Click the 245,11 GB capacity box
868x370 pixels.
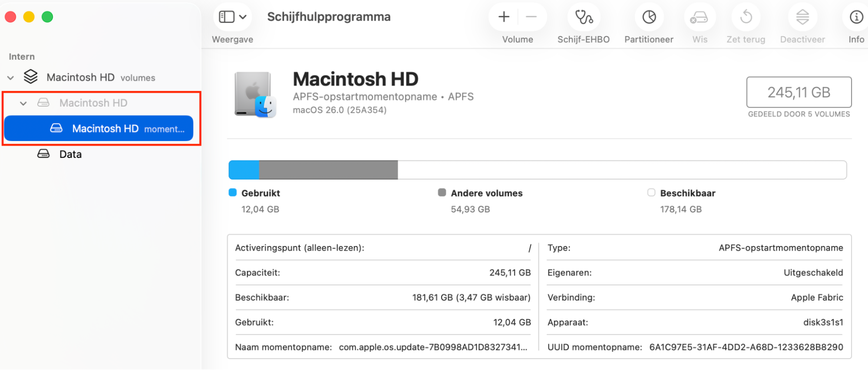pyautogui.click(x=799, y=92)
